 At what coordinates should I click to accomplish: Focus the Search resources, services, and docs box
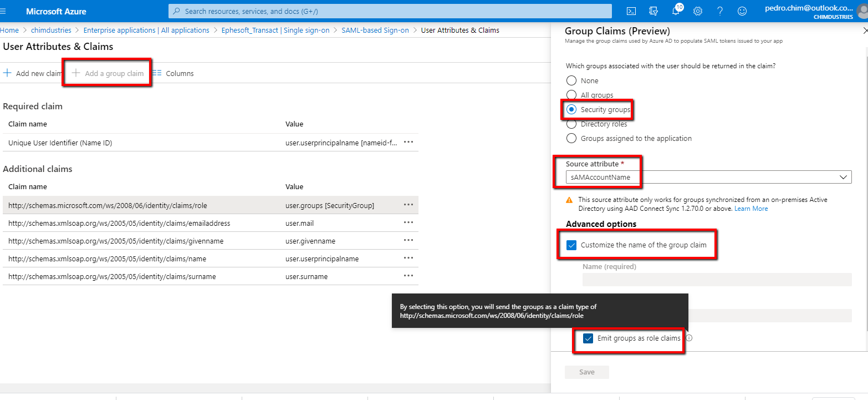tap(390, 11)
